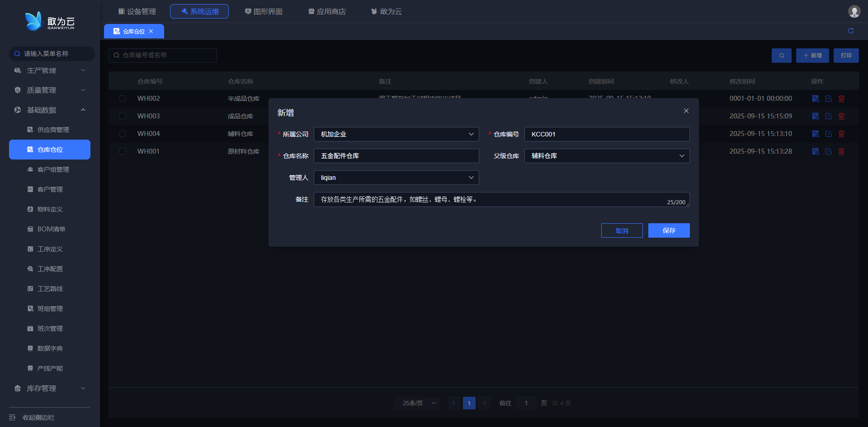
Task: Click the 保存 button
Action: (669, 230)
